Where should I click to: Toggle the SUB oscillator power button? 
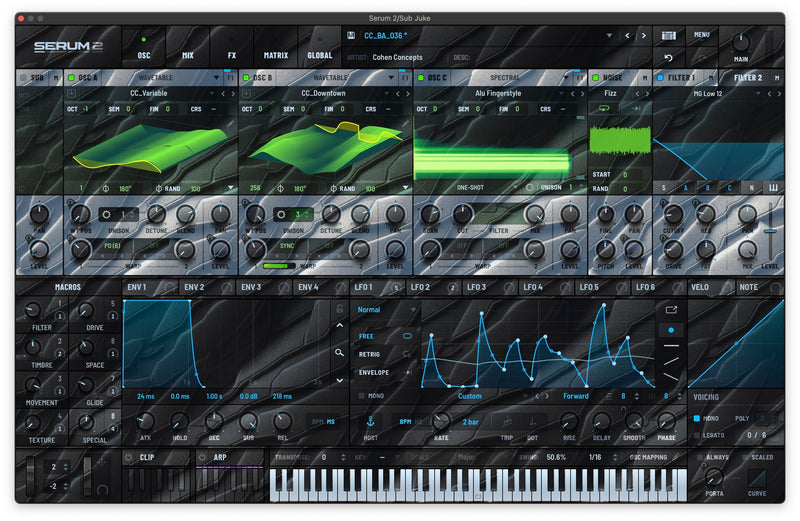pos(23,78)
